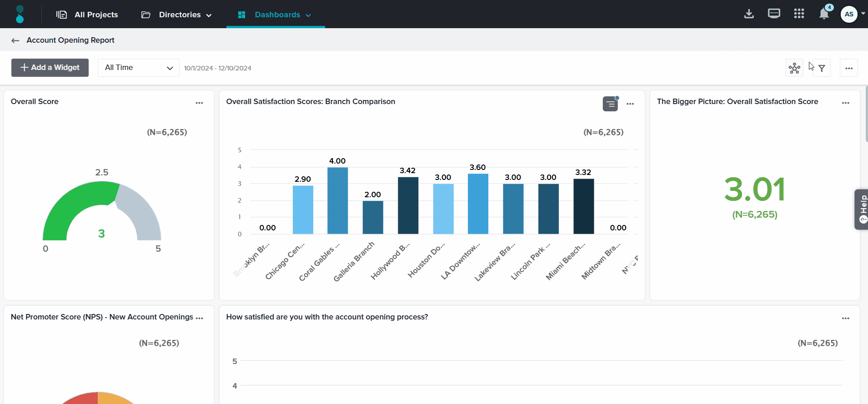Open the AS user account dropdown
This screenshot has width=868, height=404.
[853, 14]
